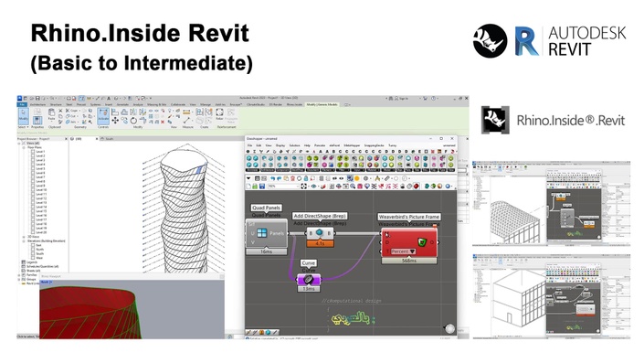Click the Curve parameter component
The image size is (644, 363).
pyautogui.click(x=309, y=280)
